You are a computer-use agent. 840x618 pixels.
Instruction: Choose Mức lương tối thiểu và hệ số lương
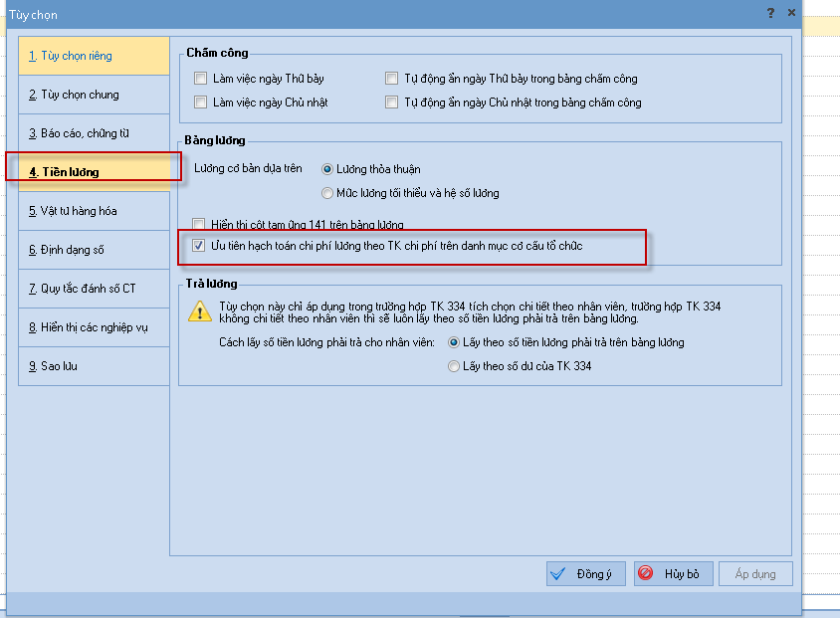click(x=327, y=193)
